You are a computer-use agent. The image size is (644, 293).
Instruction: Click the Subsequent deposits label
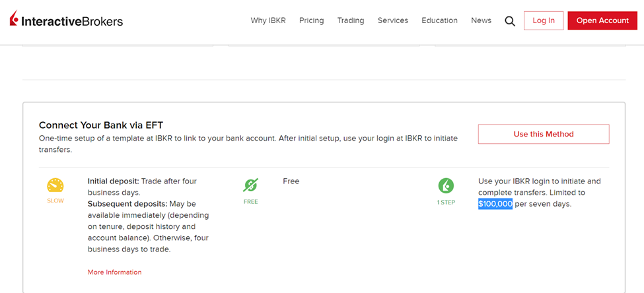tap(127, 204)
